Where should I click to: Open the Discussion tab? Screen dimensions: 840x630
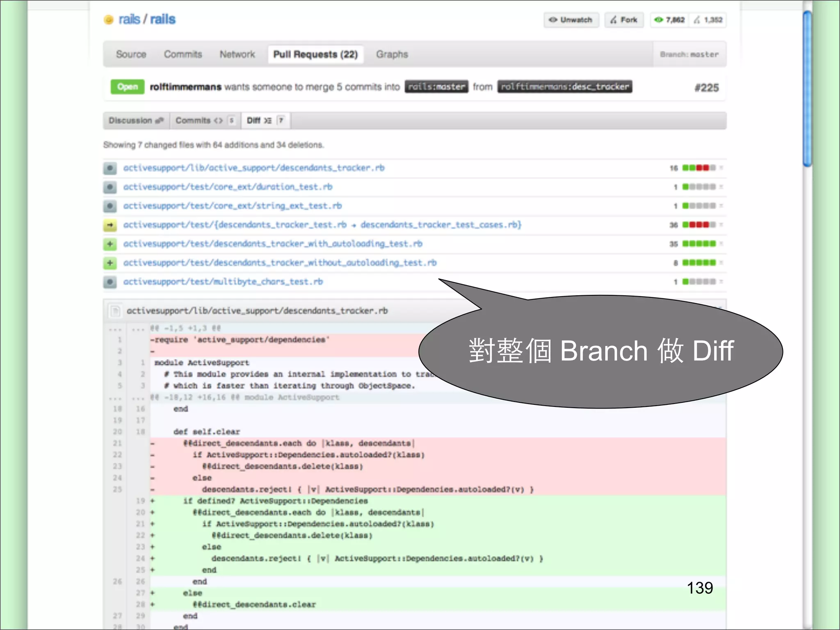(x=136, y=121)
